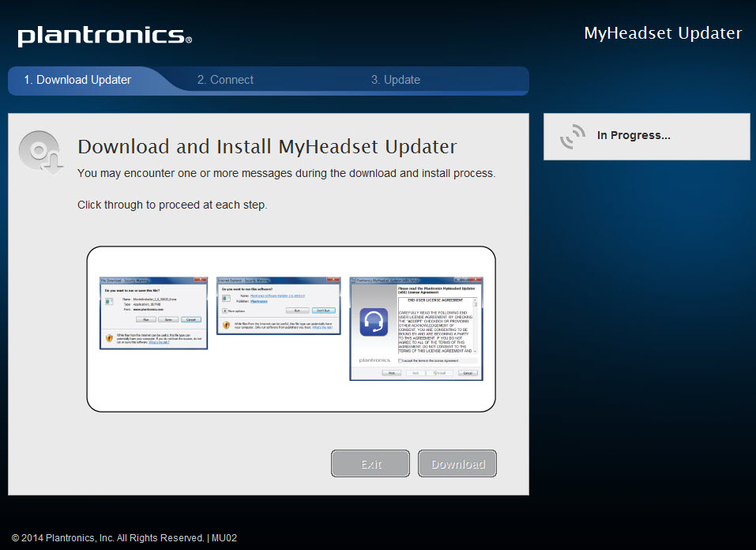The width and height of the screenshot is (756, 550).
Task: Go to the 2. Connect step tab
Action: pos(225,80)
